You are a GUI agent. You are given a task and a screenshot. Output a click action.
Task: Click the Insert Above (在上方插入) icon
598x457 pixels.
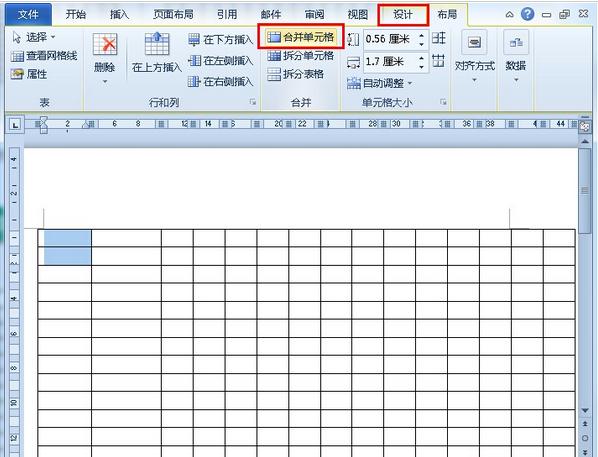[x=157, y=44]
